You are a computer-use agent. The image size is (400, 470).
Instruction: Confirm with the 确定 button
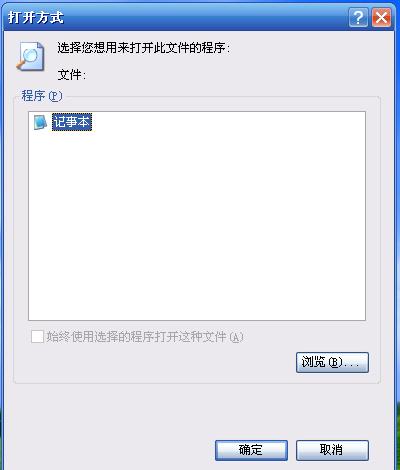click(x=251, y=450)
